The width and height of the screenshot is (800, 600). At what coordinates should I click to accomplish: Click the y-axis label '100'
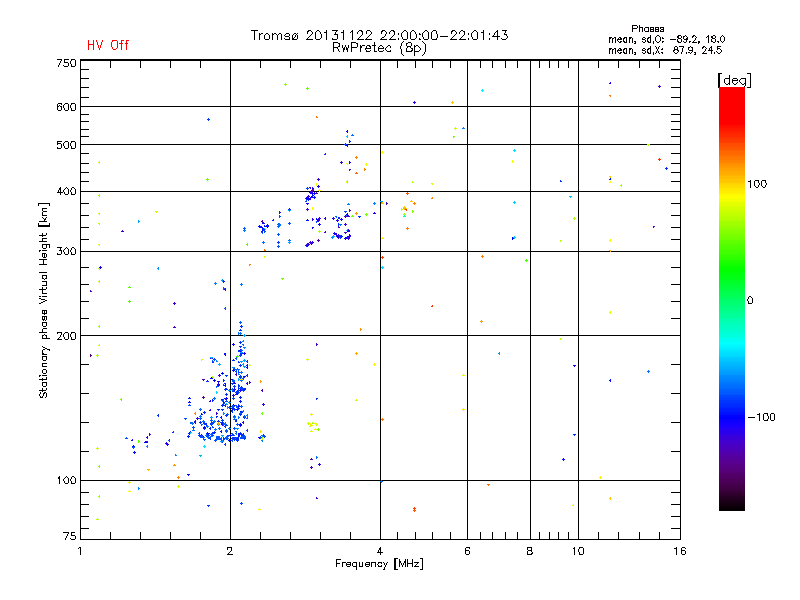point(66,481)
